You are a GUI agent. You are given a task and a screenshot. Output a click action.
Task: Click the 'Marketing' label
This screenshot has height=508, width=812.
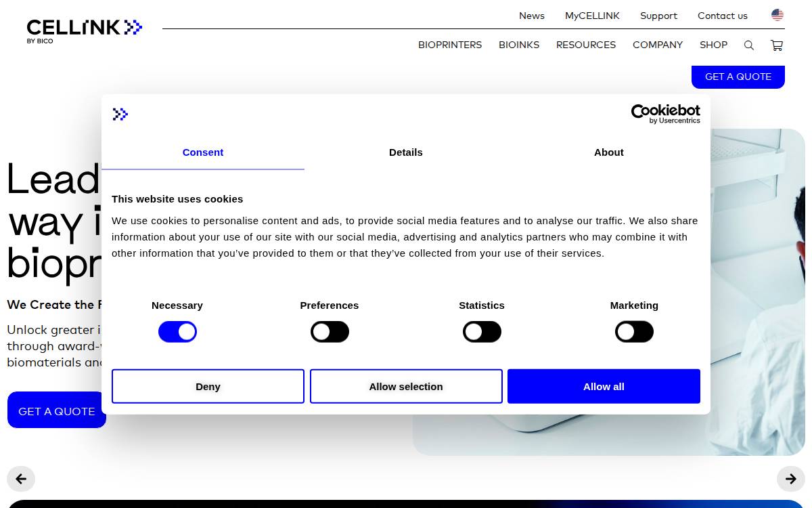tap(634, 305)
